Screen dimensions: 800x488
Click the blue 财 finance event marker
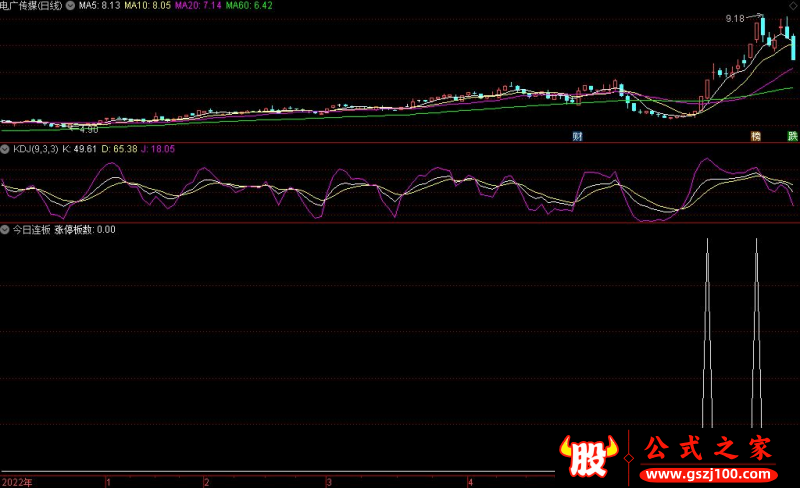pyautogui.click(x=577, y=136)
